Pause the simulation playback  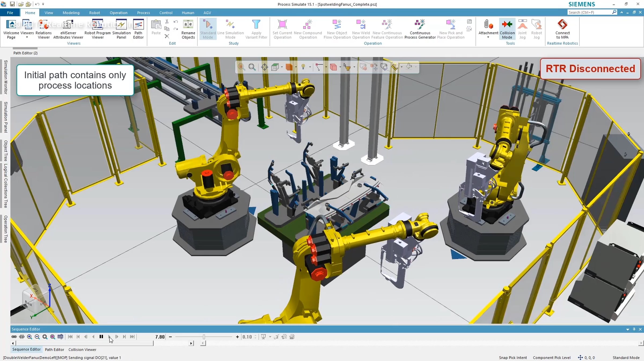pyautogui.click(x=101, y=337)
